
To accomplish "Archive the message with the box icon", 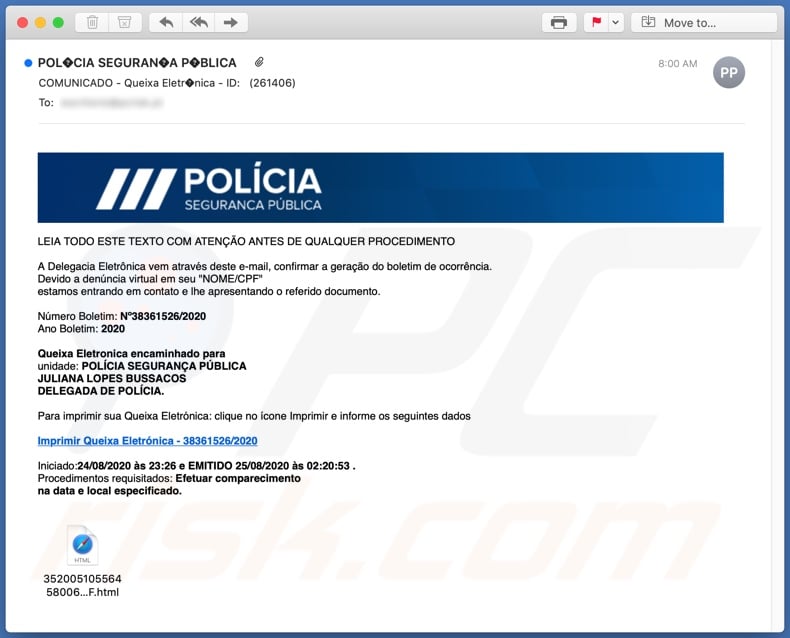I will pyautogui.click(x=124, y=22).
